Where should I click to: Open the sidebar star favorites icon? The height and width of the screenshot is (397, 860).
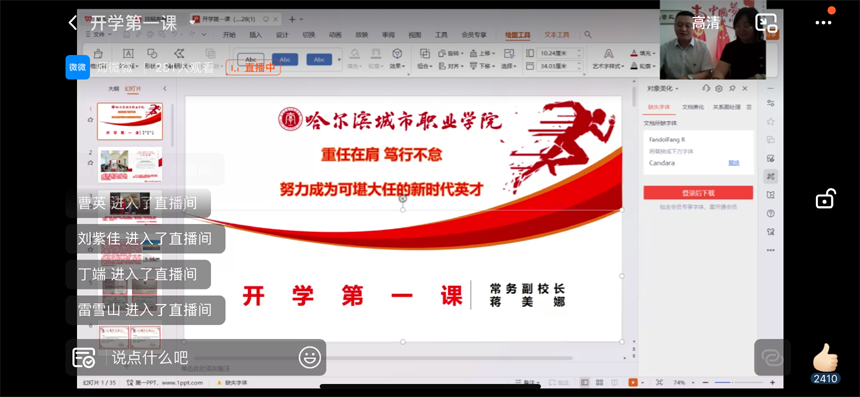click(x=771, y=121)
